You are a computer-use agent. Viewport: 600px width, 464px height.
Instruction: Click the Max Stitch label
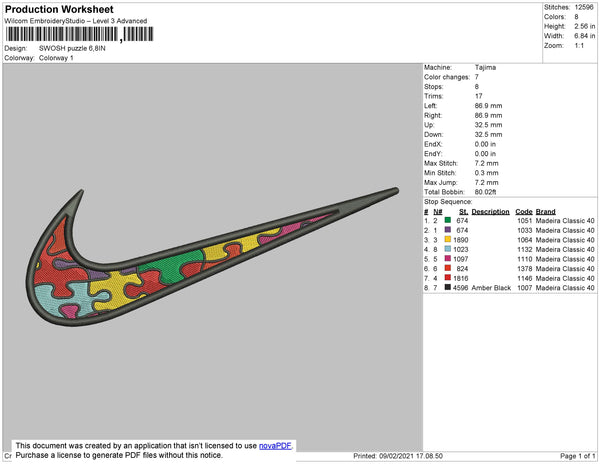point(441,163)
